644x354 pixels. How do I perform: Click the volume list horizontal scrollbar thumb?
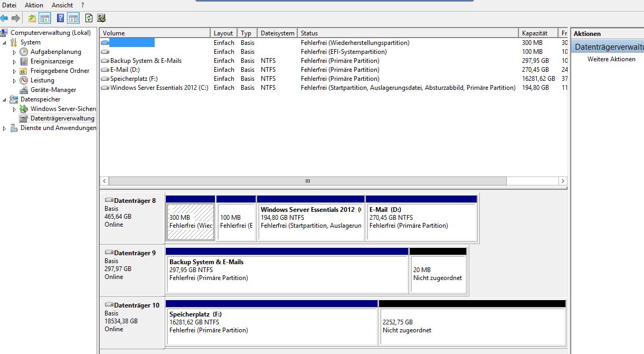pyautogui.click(x=308, y=181)
